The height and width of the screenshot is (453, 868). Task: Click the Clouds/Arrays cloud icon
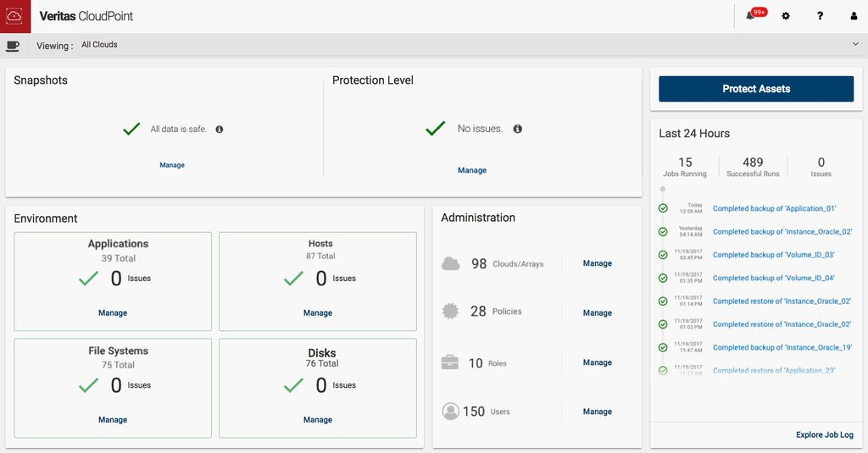[x=451, y=264]
